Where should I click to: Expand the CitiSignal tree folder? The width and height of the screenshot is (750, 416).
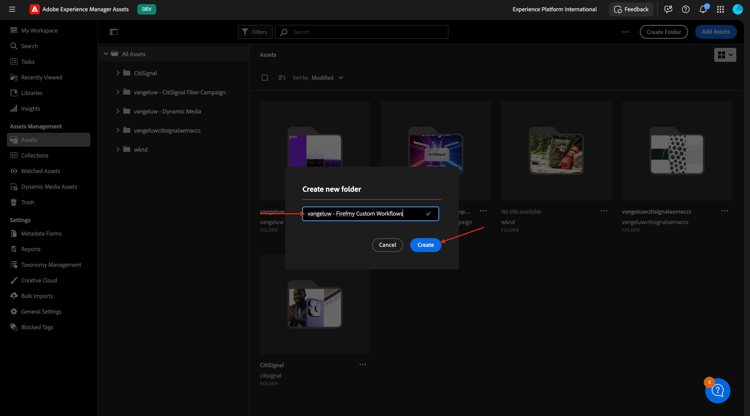pyautogui.click(x=118, y=73)
